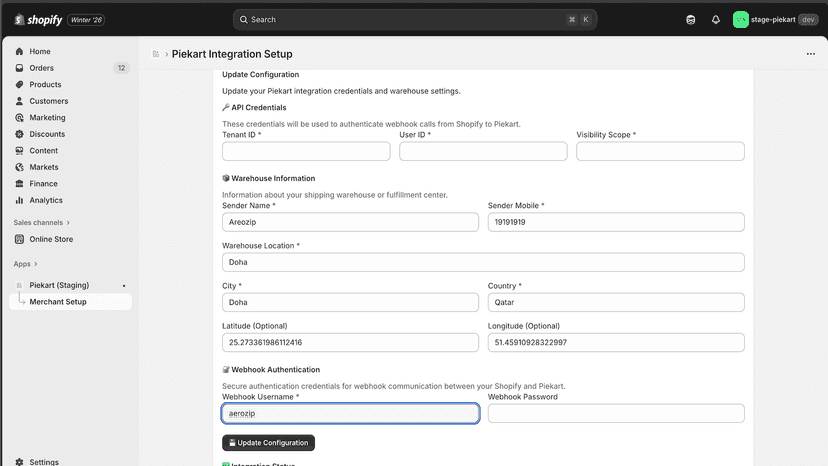Click the Update Configuration button
Image resolution: width=828 pixels, height=466 pixels.
268,443
